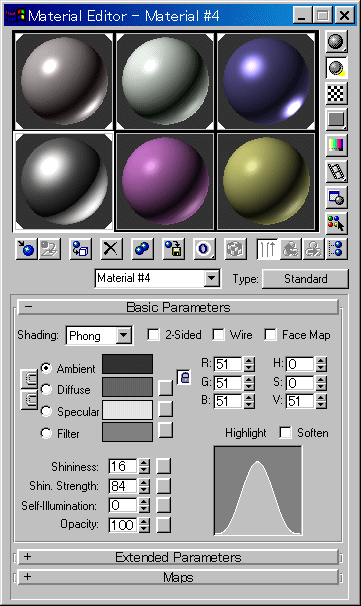Click the Make Preview filmstrip icon
Image resolution: width=361 pixels, height=606 pixels.
click(336, 172)
